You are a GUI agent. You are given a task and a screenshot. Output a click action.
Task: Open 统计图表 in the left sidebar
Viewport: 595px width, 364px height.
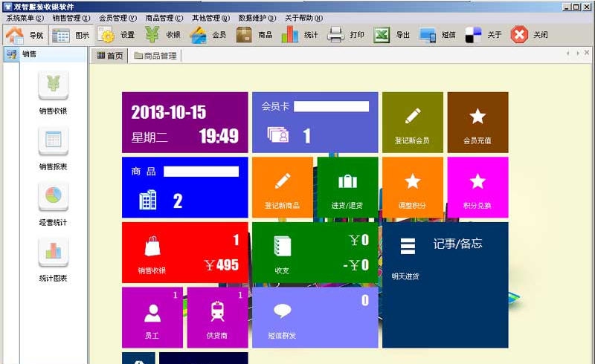click(53, 260)
